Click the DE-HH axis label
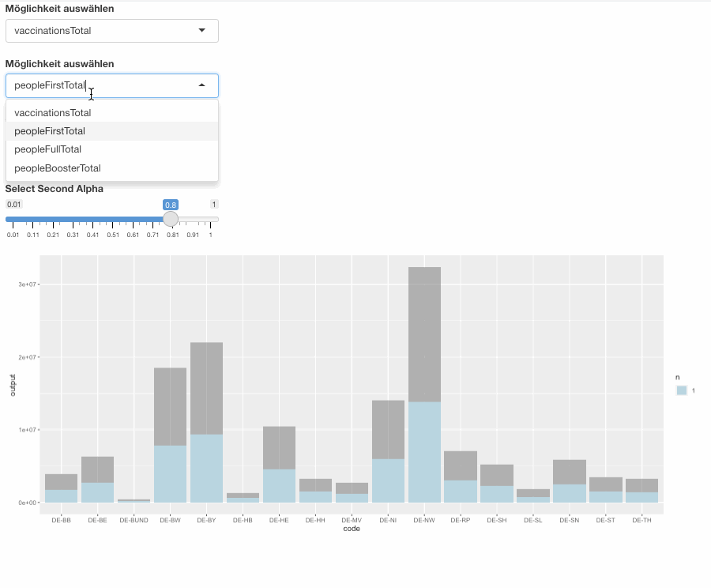711x588 pixels. click(315, 520)
